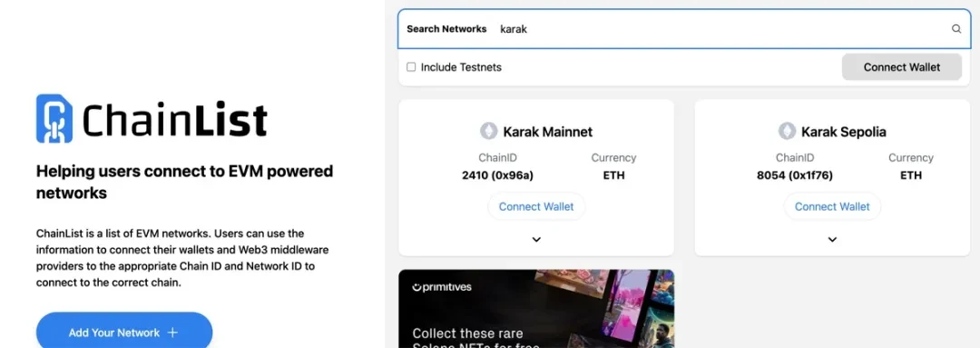Connect wallet to Karak Mainnet
This screenshot has width=980, height=348.
[536, 206]
